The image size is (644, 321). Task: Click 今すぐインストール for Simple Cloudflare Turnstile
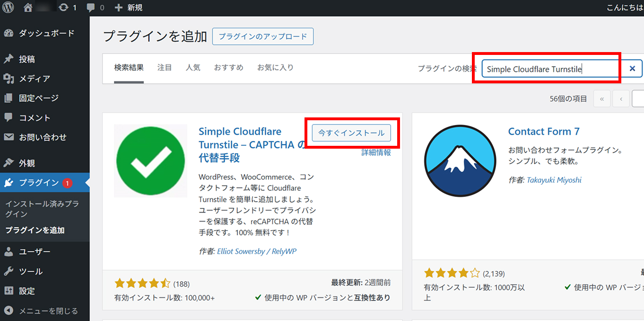[x=351, y=133]
